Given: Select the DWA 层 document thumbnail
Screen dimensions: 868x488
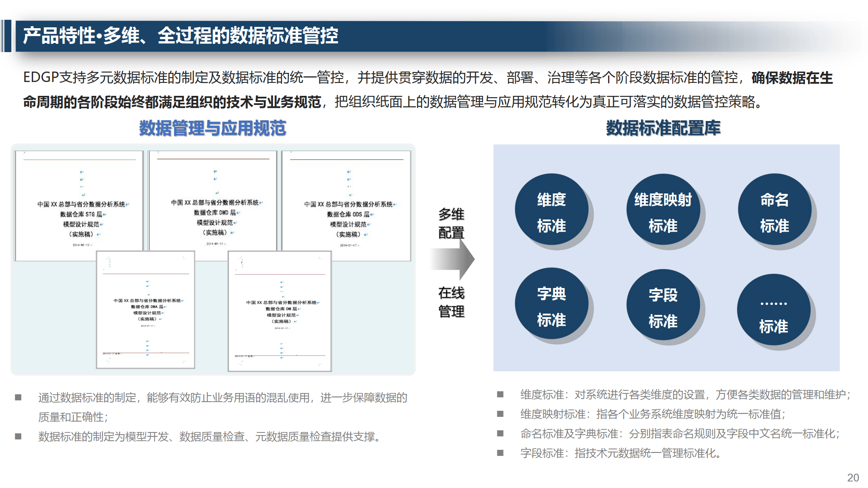Looking at the screenshot, I should 146,310.
